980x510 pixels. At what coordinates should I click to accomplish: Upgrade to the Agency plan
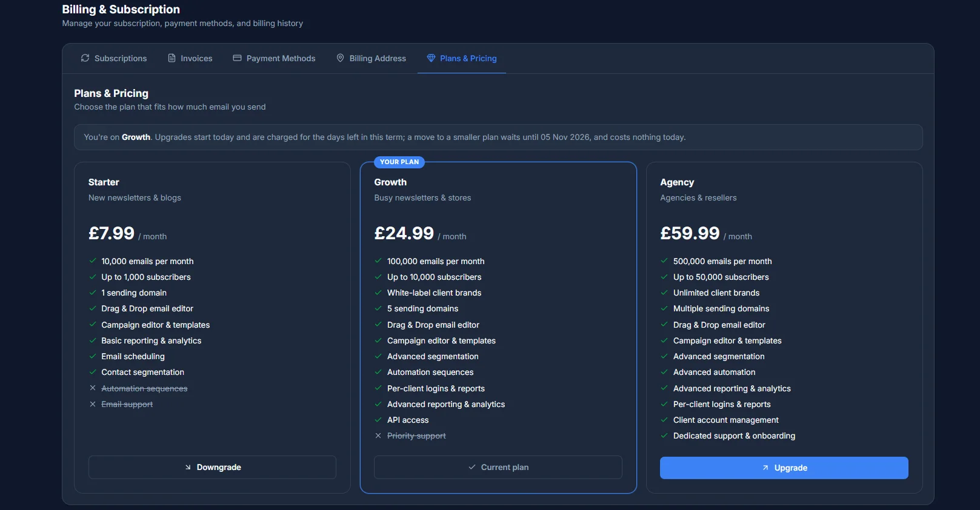click(x=784, y=468)
